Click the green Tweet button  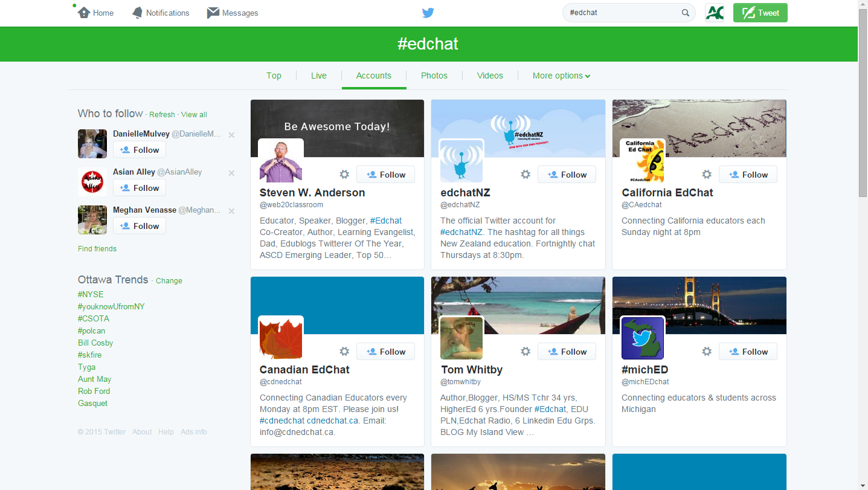click(x=760, y=13)
